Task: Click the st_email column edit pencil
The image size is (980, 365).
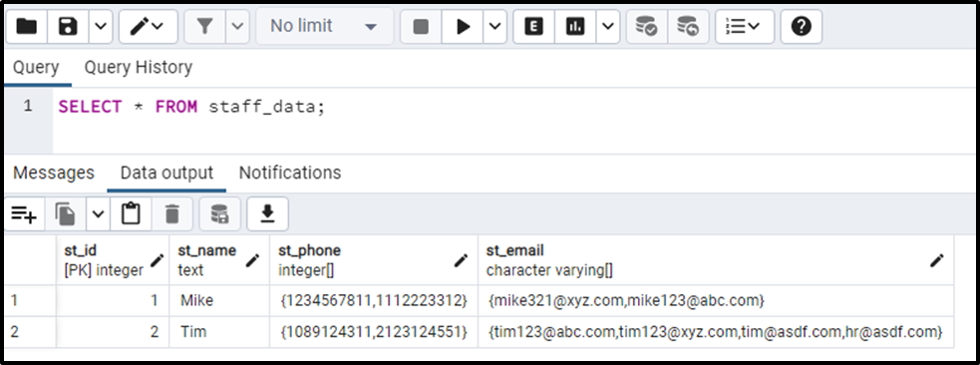Action: pos(936,260)
